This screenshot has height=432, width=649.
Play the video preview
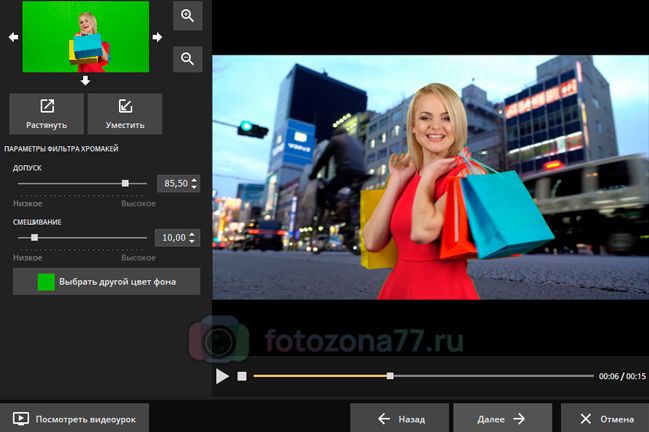(222, 376)
